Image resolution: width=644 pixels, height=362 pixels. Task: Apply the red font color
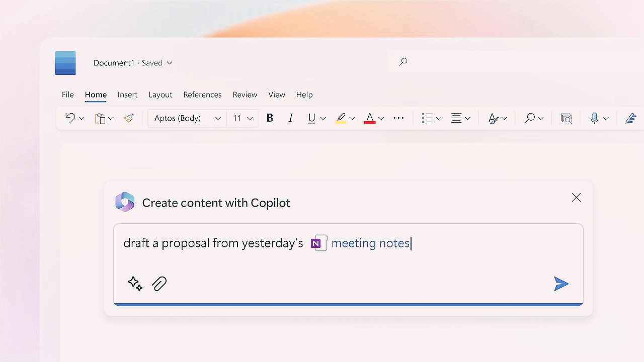click(x=370, y=118)
